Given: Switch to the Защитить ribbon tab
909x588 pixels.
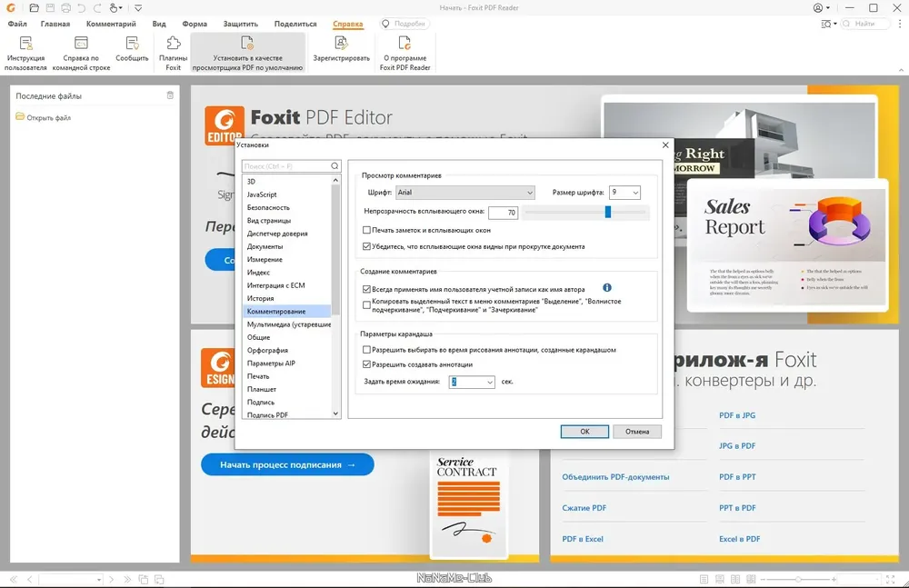Looking at the screenshot, I should pos(240,24).
